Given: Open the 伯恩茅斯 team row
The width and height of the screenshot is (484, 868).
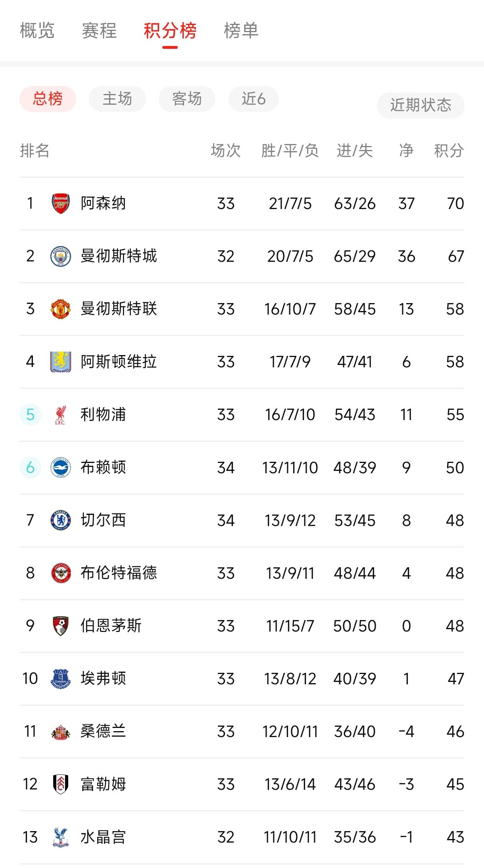Looking at the screenshot, I should (x=242, y=626).
